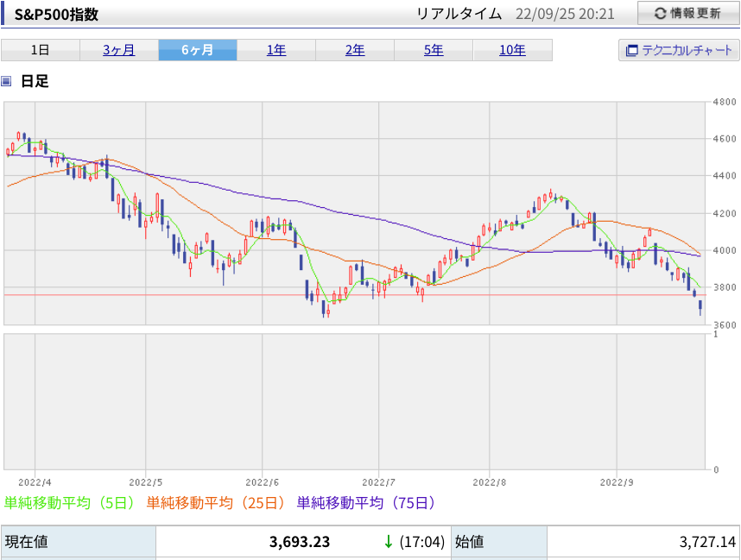Click the 2022/7 date label on axis
Viewport: 741px width, 560px height.
coord(378,482)
